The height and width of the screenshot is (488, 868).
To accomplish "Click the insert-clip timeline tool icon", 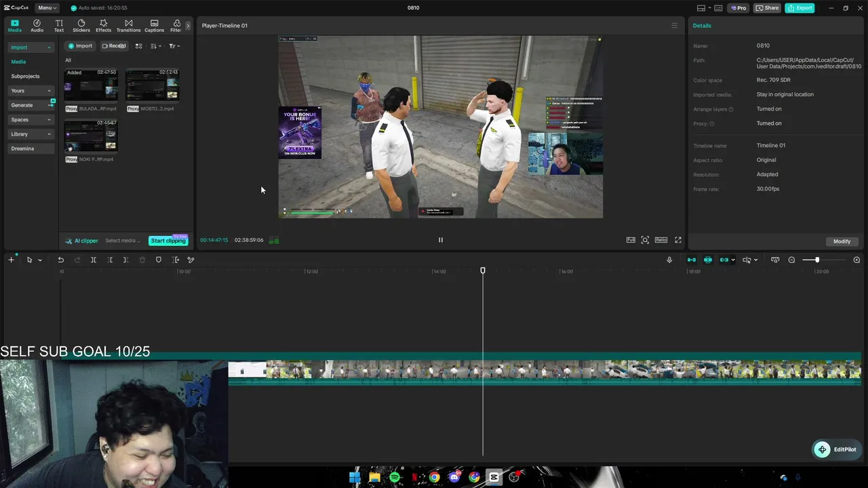I will [176, 260].
